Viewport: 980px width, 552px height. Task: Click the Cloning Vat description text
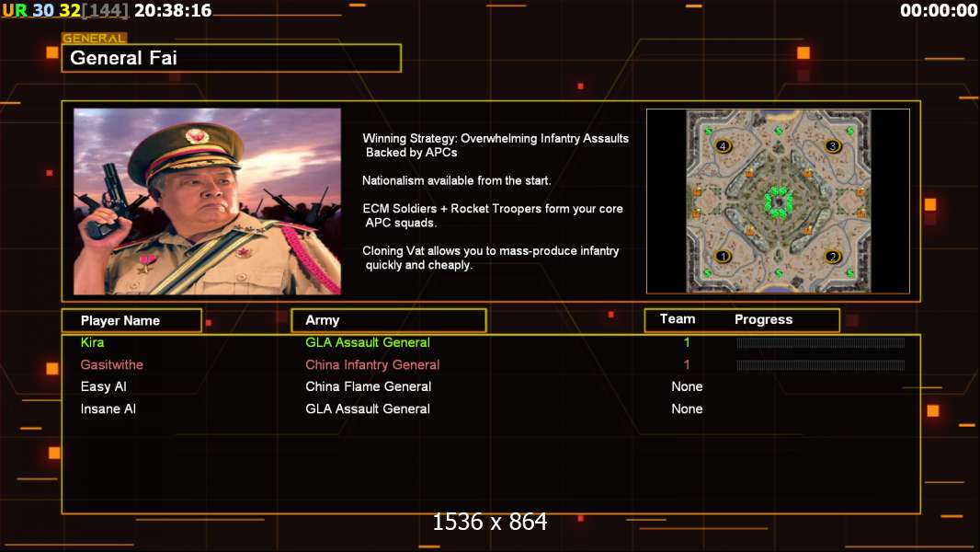491,258
